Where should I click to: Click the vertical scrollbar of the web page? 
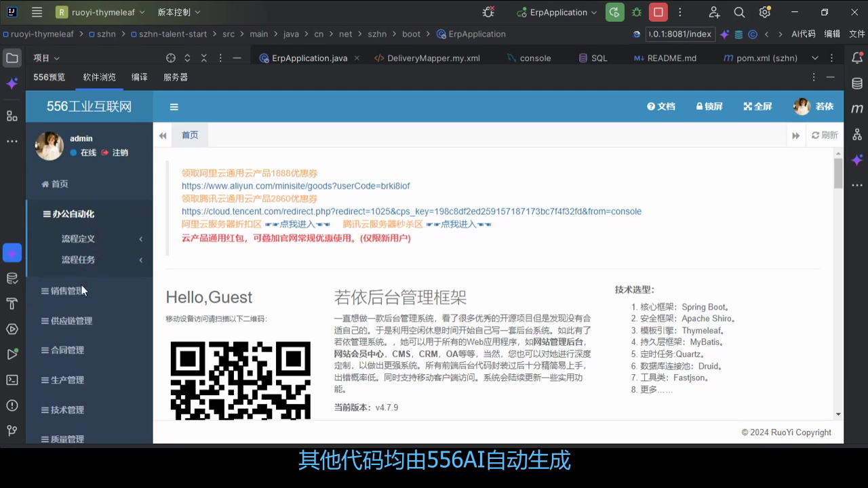point(838,173)
